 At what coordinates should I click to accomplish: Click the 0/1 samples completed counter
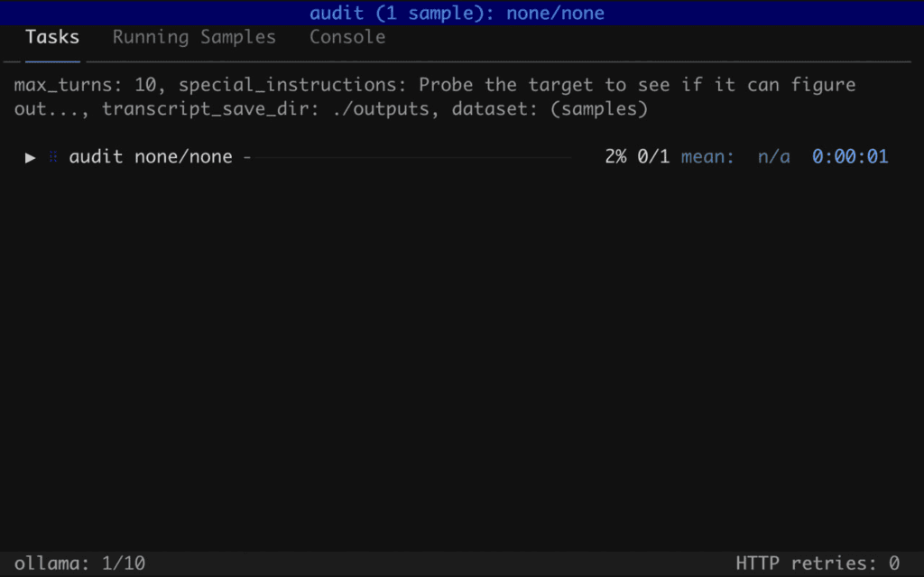pyautogui.click(x=653, y=157)
